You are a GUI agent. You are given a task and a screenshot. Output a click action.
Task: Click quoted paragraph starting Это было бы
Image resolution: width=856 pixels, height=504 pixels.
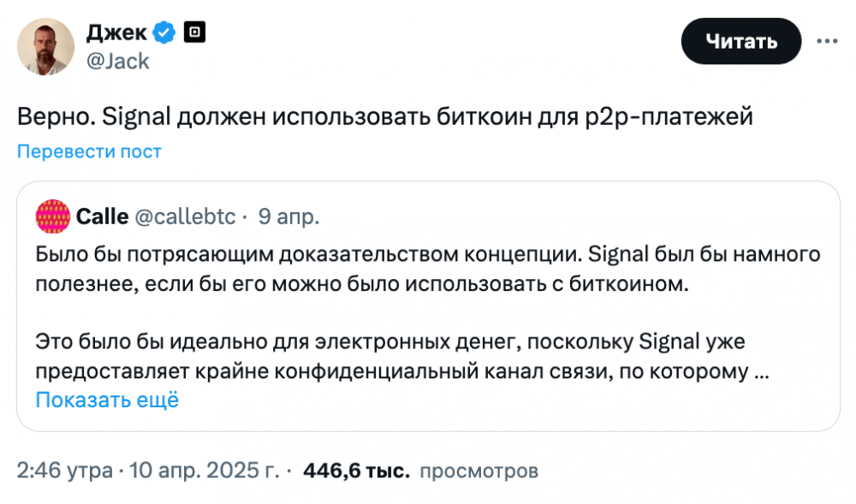(x=402, y=356)
